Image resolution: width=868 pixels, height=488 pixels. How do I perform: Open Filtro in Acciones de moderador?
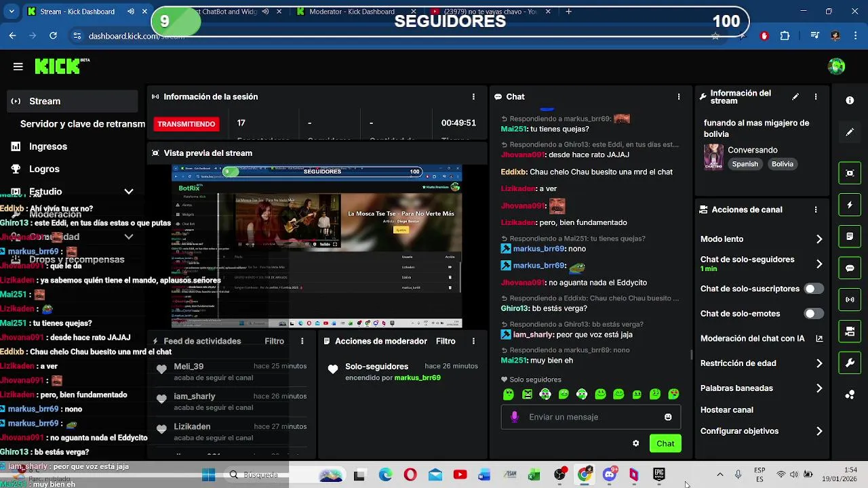click(446, 341)
